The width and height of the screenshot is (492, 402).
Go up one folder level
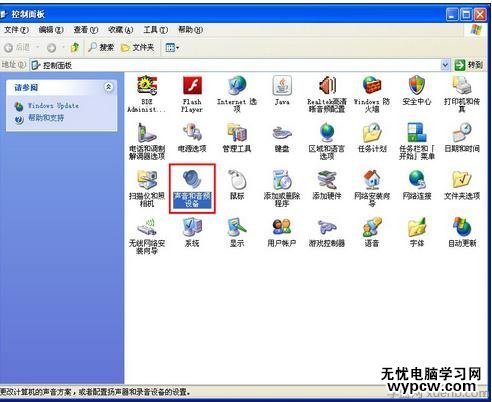[75, 48]
